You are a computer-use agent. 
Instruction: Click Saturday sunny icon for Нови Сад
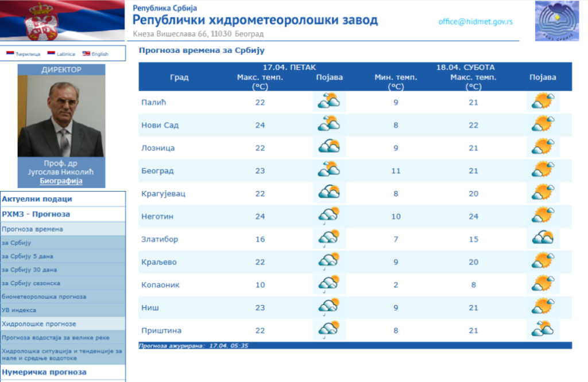pyautogui.click(x=543, y=124)
